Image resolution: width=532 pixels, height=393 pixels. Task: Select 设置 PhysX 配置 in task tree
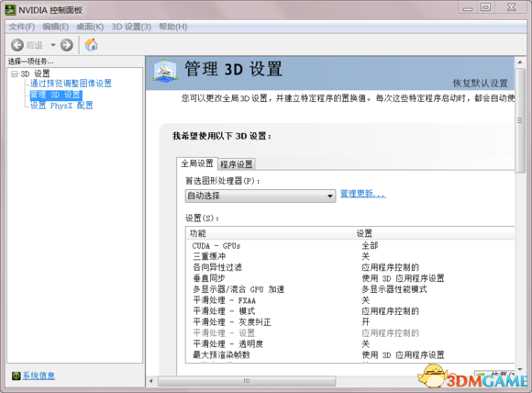pos(61,106)
